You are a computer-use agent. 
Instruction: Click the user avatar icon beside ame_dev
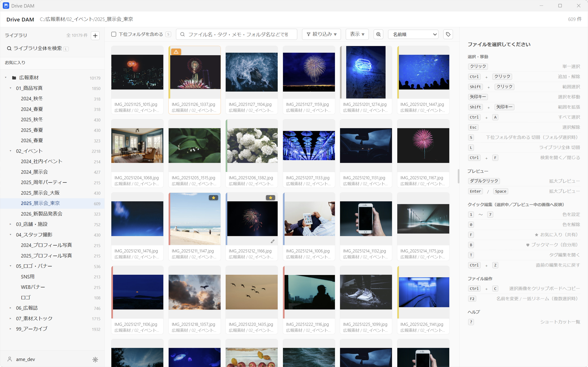(x=10, y=359)
